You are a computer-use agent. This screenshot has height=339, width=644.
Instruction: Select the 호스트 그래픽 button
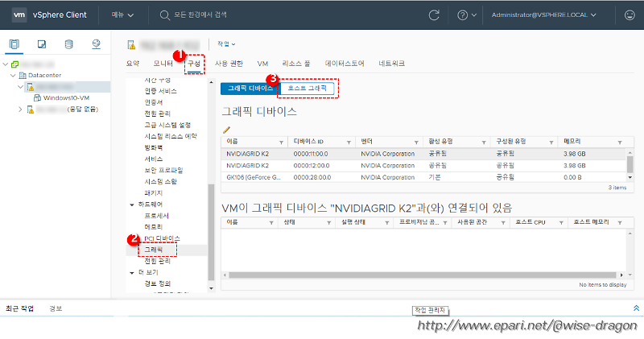308,89
